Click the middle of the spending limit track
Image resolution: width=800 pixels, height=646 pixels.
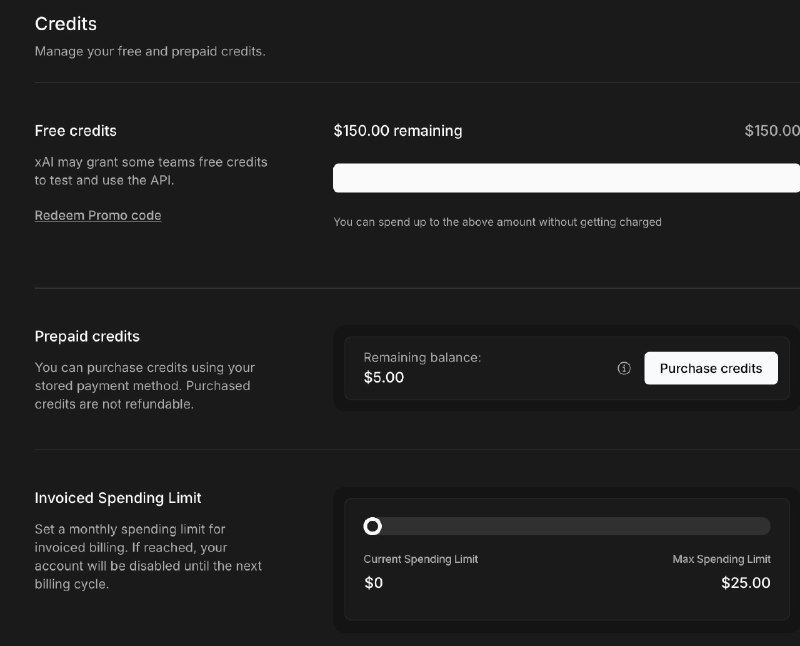pos(567,526)
